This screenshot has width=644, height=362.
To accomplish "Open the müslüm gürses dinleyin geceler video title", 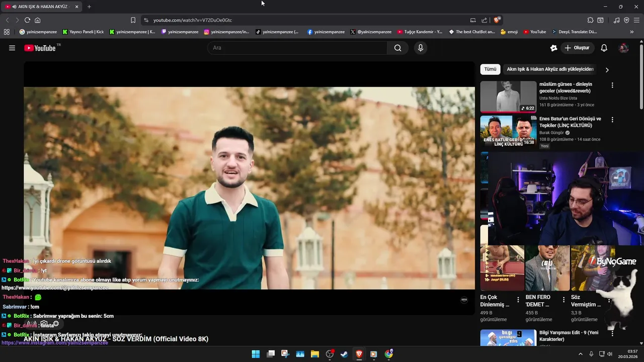I will [566, 87].
